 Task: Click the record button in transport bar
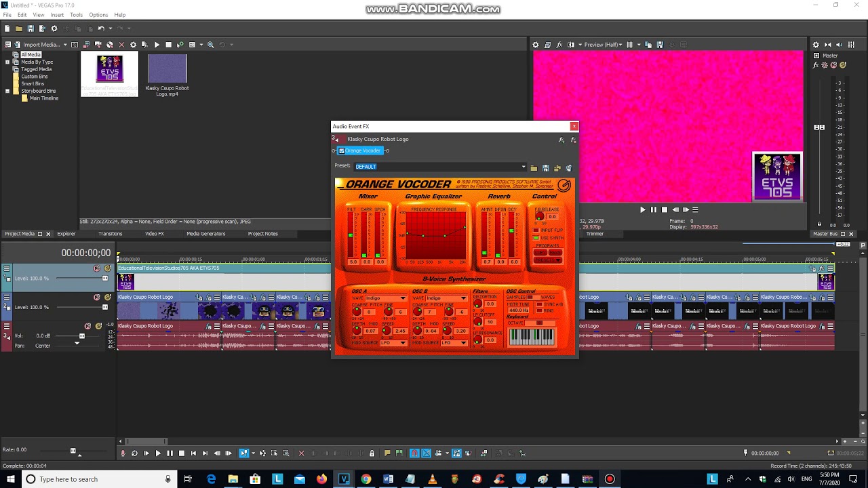[123, 453]
